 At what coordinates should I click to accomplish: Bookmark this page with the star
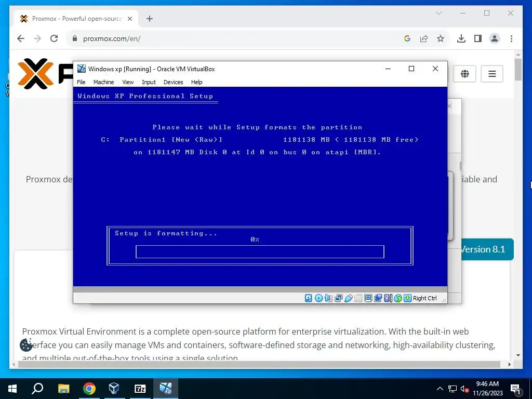click(x=441, y=38)
